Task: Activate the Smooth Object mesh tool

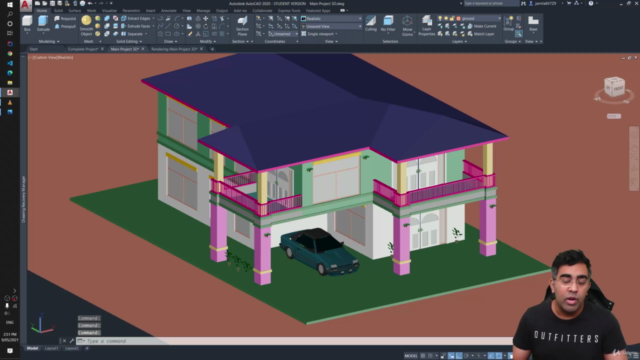Action: [86, 26]
